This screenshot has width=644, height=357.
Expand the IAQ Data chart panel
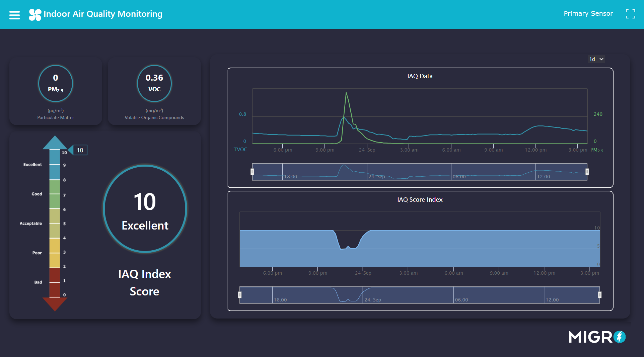pos(420,76)
